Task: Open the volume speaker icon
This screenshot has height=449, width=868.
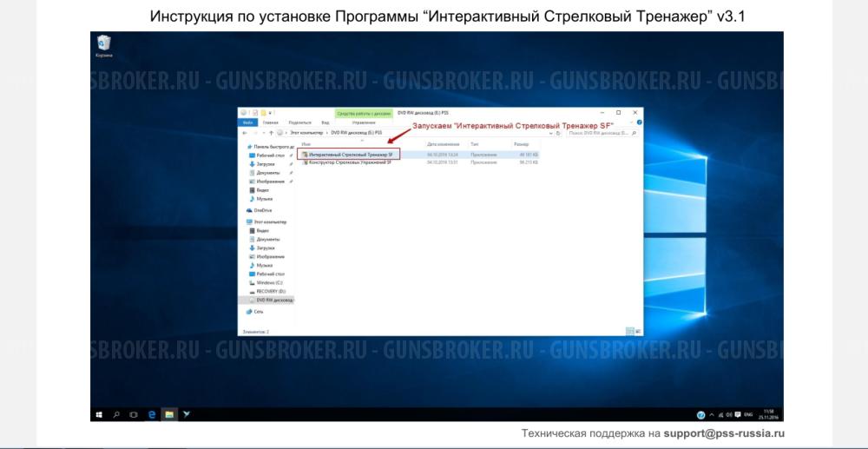Action: (729, 414)
